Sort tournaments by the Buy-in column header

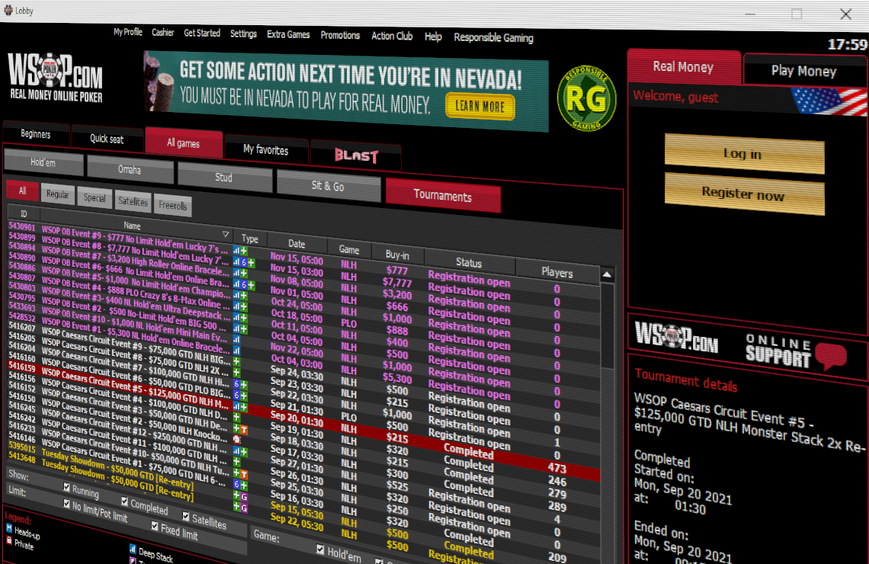point(397,254)
